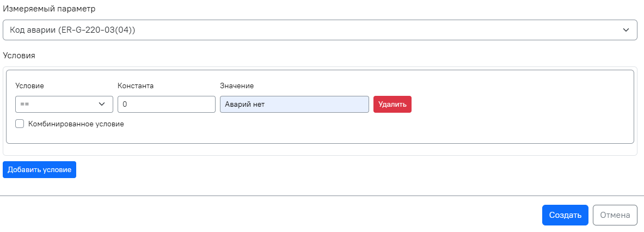Click the chevron arrow of Код аварии select
Viewport: 644px width, 232px height.
pos(626,30)
